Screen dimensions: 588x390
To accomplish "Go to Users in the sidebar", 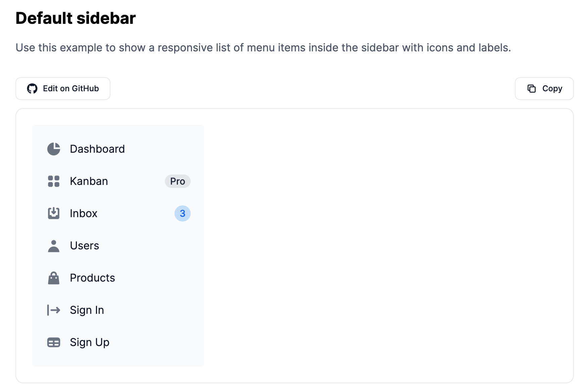I will tap(85, 246).
